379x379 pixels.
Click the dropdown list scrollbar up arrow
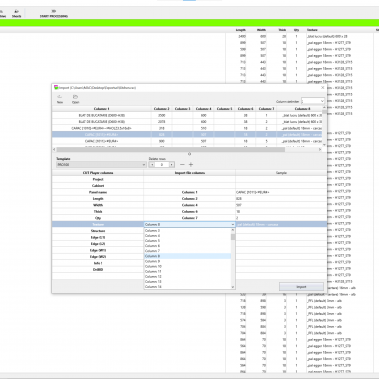pyautogui.click(x=233, y=230)
